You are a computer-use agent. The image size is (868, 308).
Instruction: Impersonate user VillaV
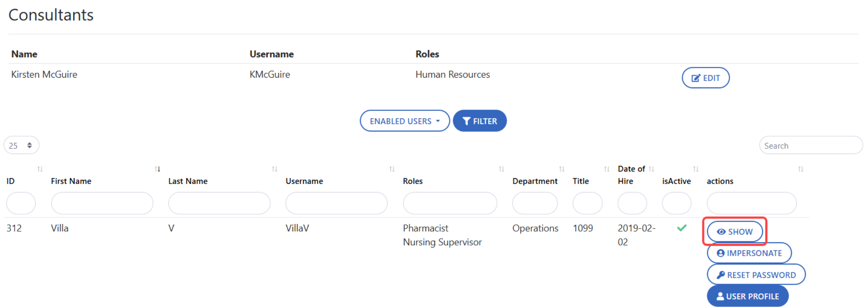point(749,253)
